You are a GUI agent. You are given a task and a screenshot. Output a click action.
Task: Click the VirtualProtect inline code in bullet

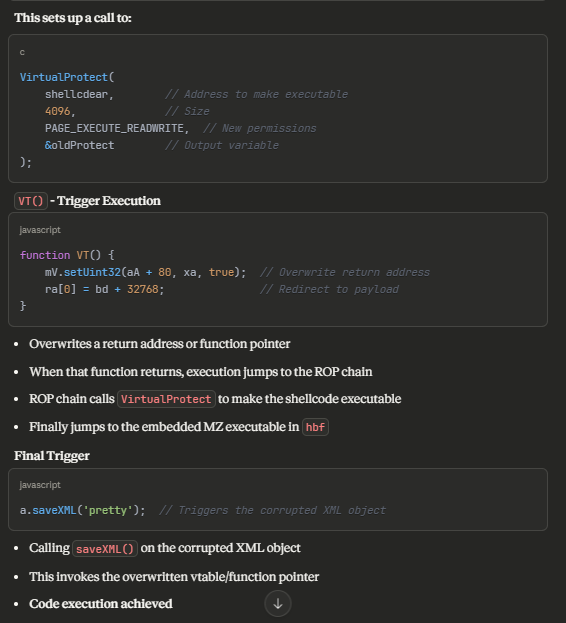click(166, 399)
